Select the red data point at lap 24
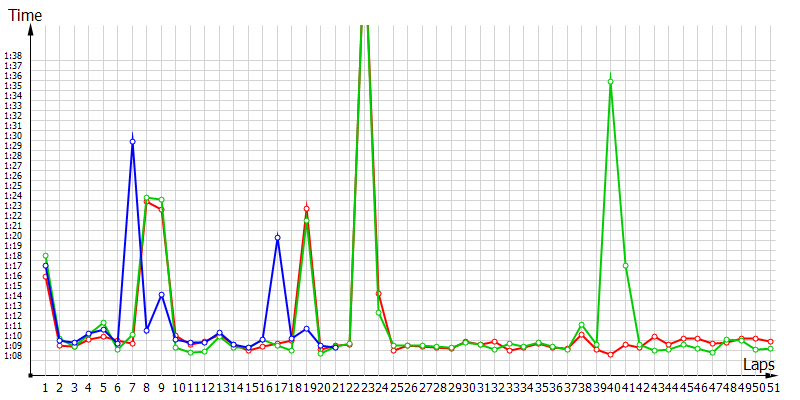 (378, 293)
